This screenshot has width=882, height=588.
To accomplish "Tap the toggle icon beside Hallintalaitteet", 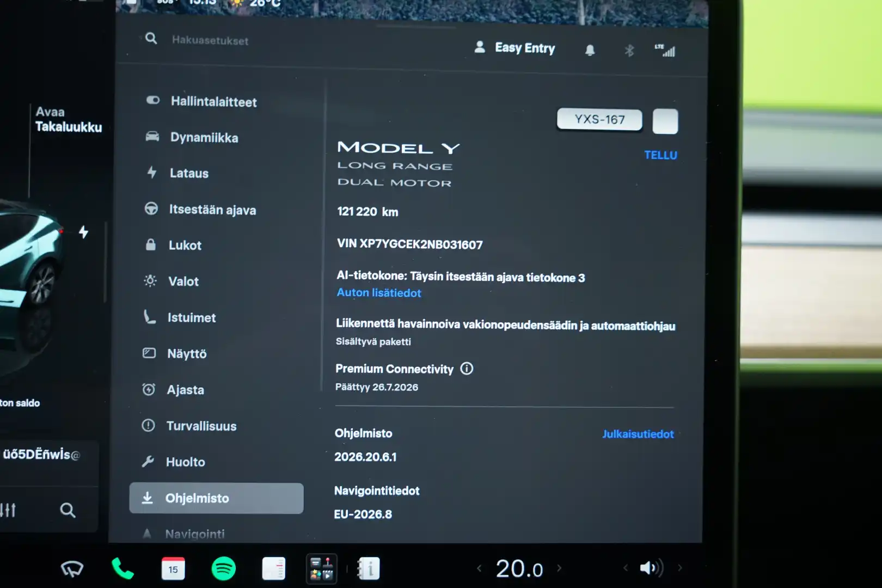I will 153,100.
